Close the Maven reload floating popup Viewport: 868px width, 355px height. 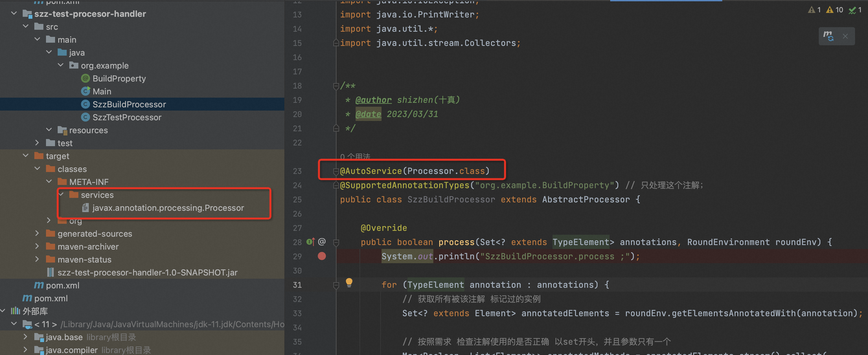[845, 36]
